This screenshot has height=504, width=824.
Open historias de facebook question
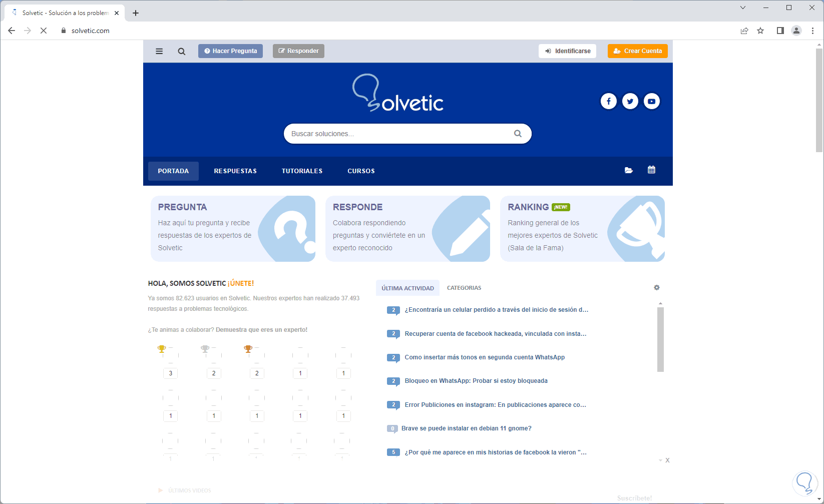pos(496,452)
